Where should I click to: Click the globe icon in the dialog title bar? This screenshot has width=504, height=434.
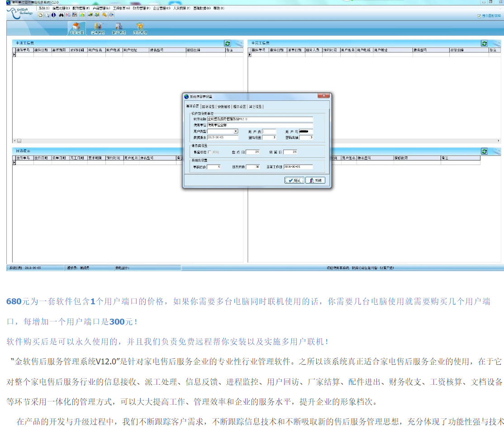pos(186,96)
